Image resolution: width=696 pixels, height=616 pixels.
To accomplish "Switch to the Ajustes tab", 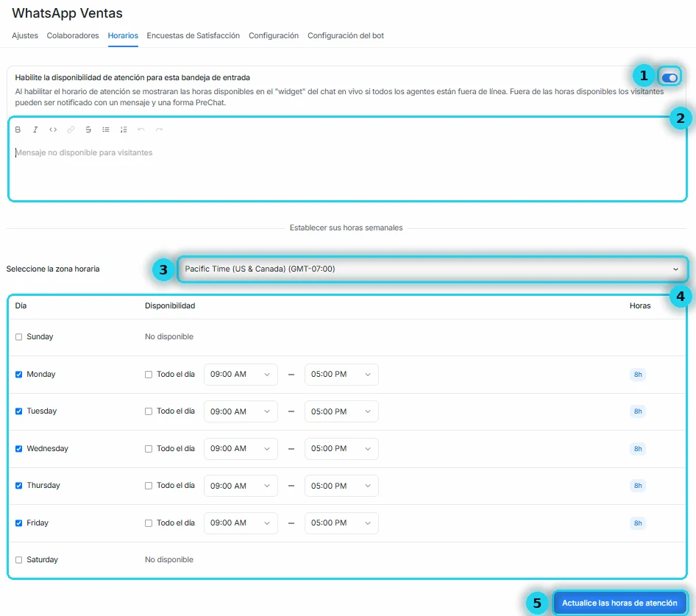I will (x=25, y=35).
